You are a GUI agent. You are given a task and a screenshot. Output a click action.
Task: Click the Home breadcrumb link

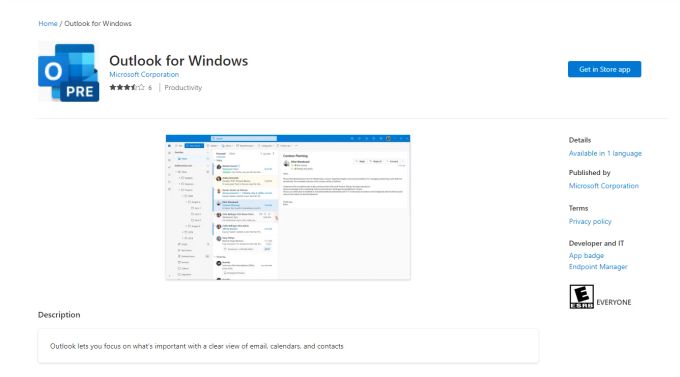coord(48,23)
